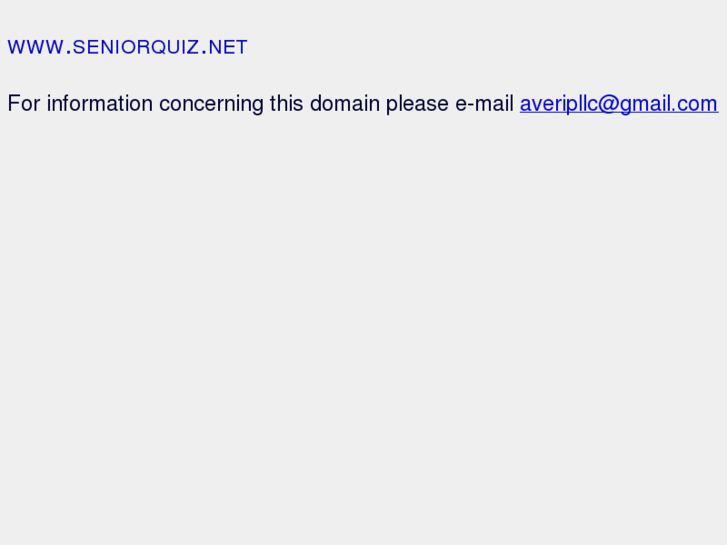
Task: Click "quiz" within the heading text
Action: [x=170, y=47]
